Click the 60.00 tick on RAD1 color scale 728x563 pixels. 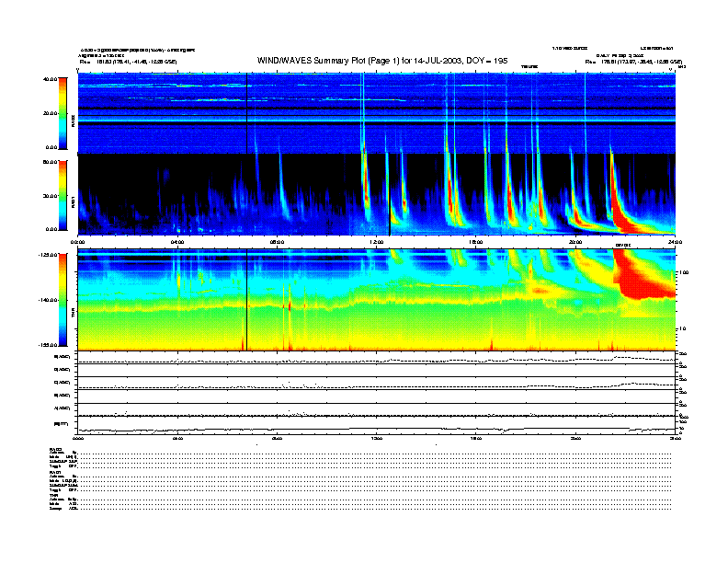[50, 162]
